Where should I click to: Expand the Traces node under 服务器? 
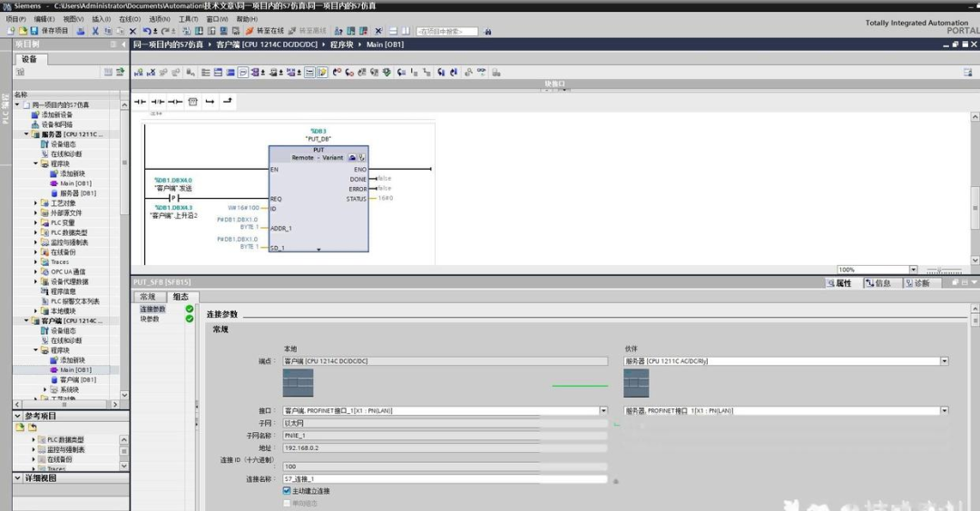[35, 262]
